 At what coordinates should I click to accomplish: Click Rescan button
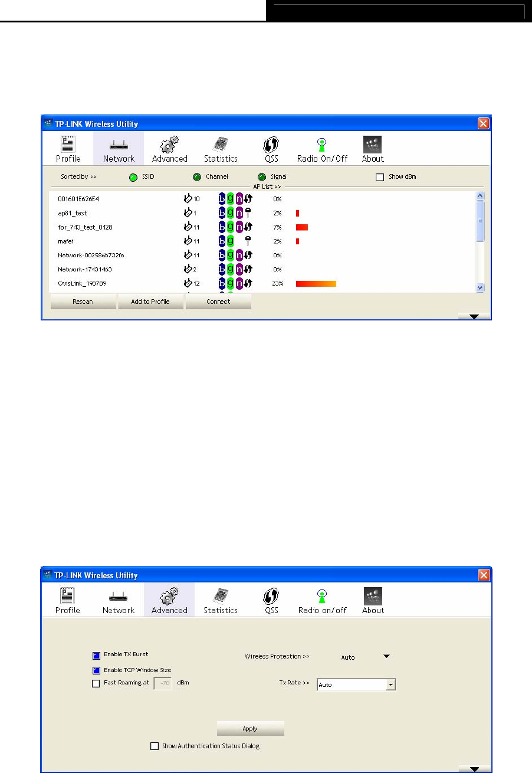click(83, 302)
